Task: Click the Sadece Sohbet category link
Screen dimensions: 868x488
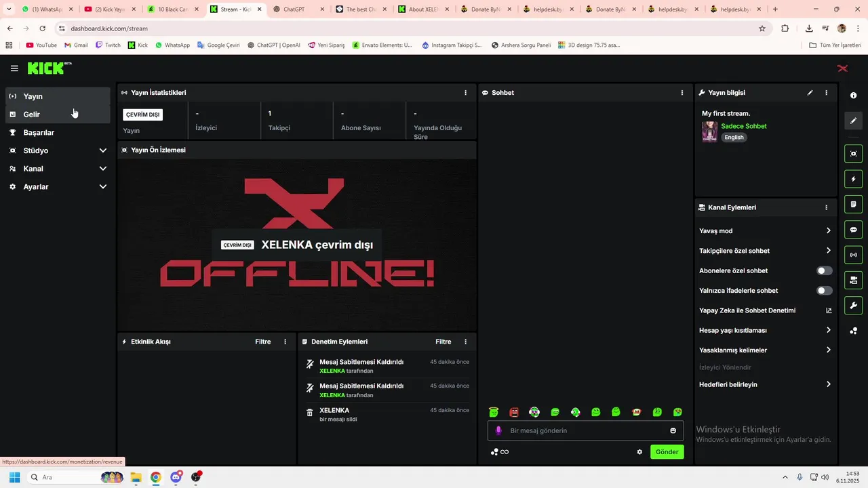Action: [x=744, y=126]
